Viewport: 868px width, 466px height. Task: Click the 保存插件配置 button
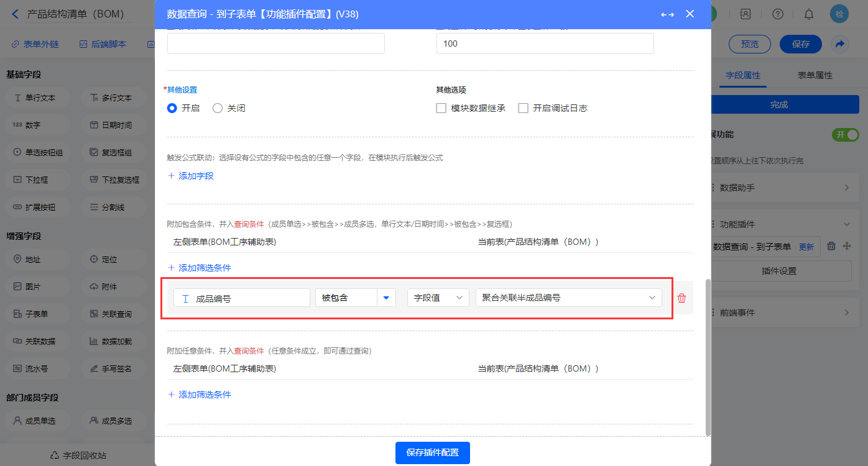click(x=432, y=452)
